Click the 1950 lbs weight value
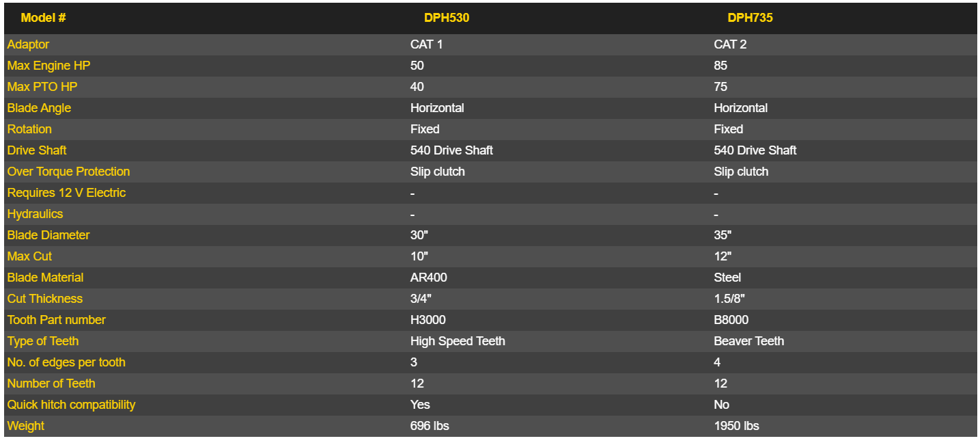 point(736,426)
